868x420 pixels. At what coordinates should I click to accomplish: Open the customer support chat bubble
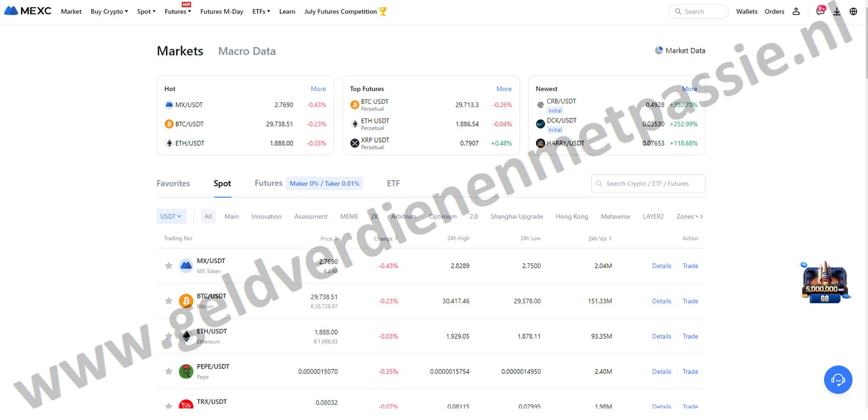pos(838,380)
